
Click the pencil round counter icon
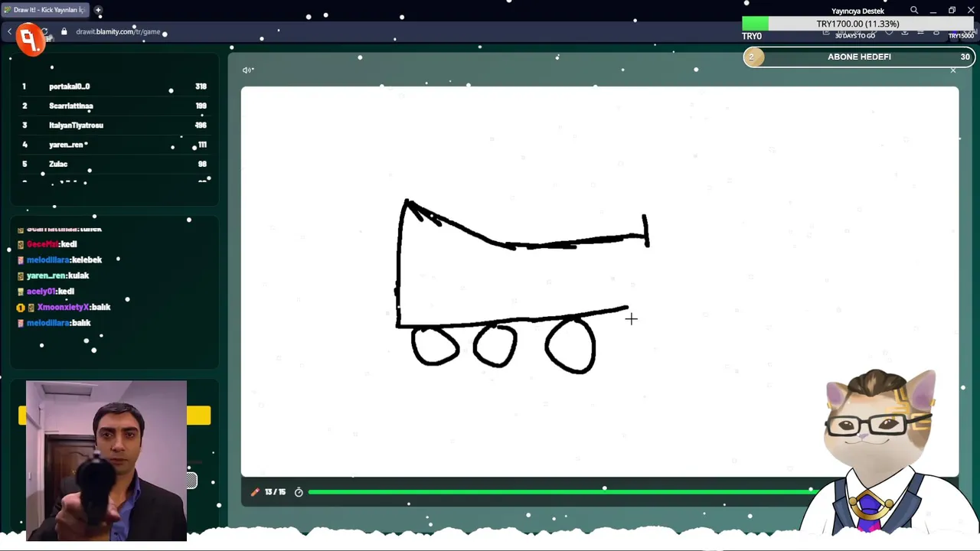[255, 492]
